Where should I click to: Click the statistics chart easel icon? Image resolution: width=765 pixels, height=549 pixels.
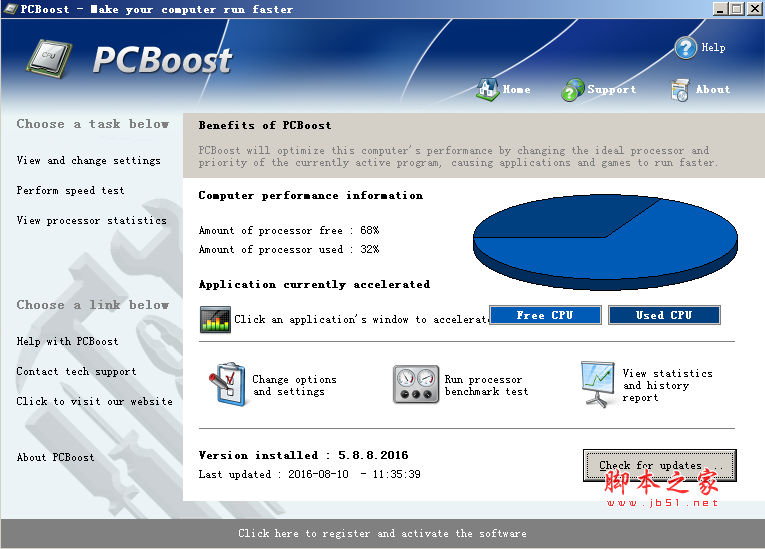pos(598,385)
